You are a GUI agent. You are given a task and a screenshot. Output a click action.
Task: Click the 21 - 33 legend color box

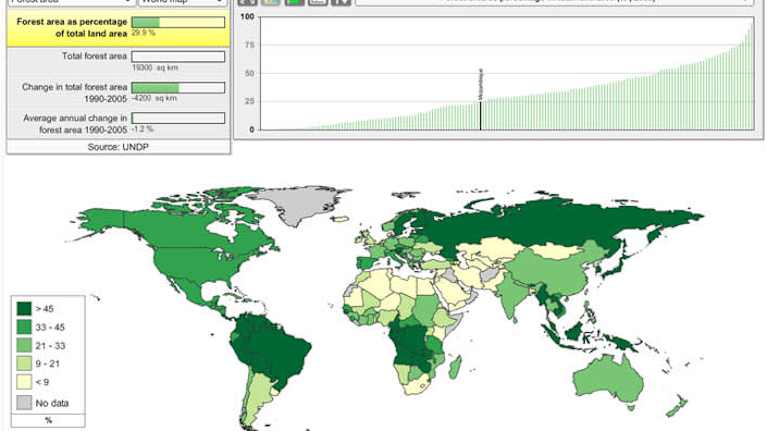pyautogui.click(x=23, y=344)
